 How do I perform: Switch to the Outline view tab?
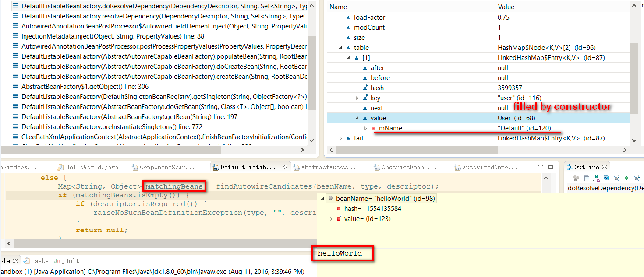coord(586,167)
